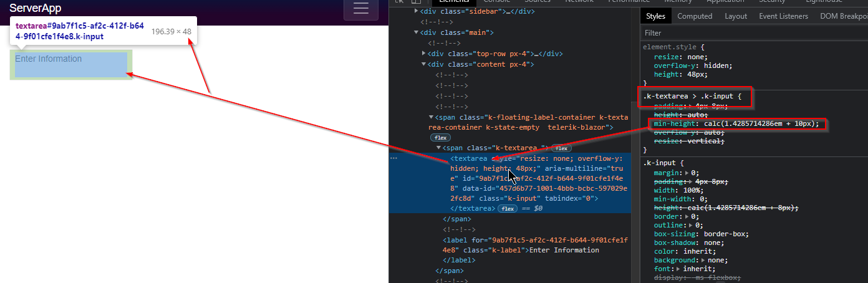Select the label for= node in DOM tree
This screenshot has height=283, width=868.
tap(535, 245)
